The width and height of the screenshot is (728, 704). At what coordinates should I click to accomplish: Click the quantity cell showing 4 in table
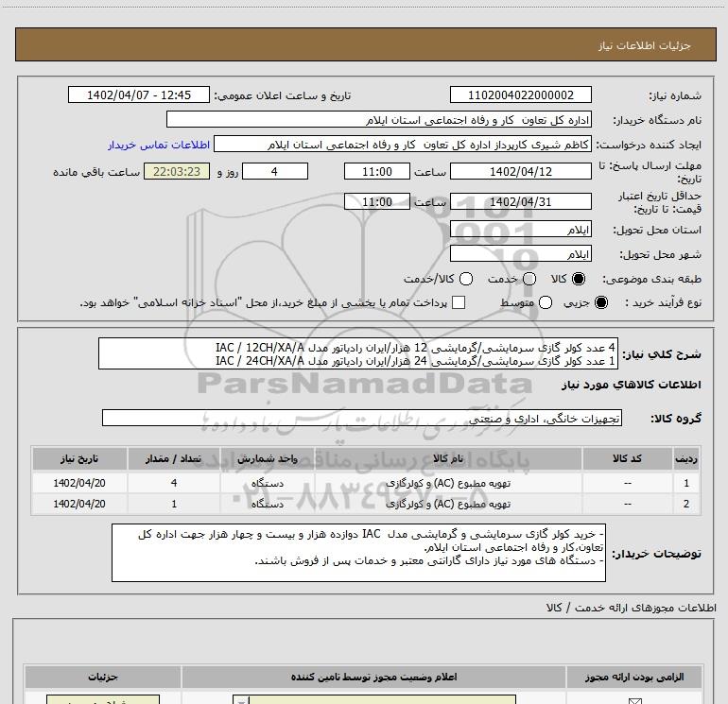174,483
